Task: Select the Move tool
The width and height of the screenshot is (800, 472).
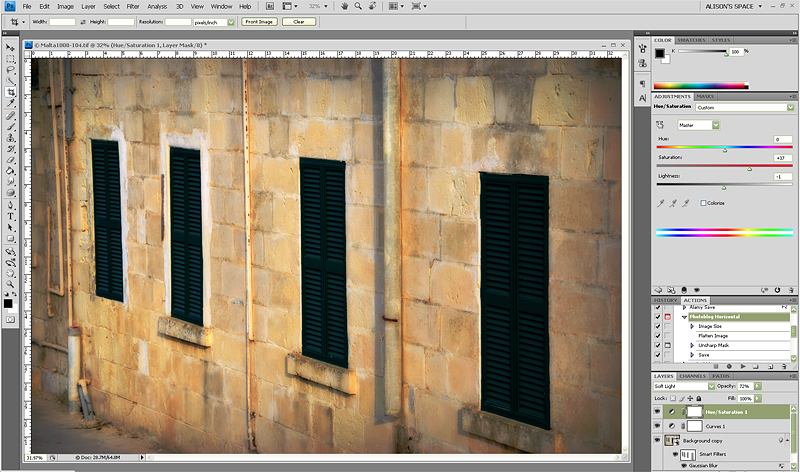Action: [x=10, y=47]
